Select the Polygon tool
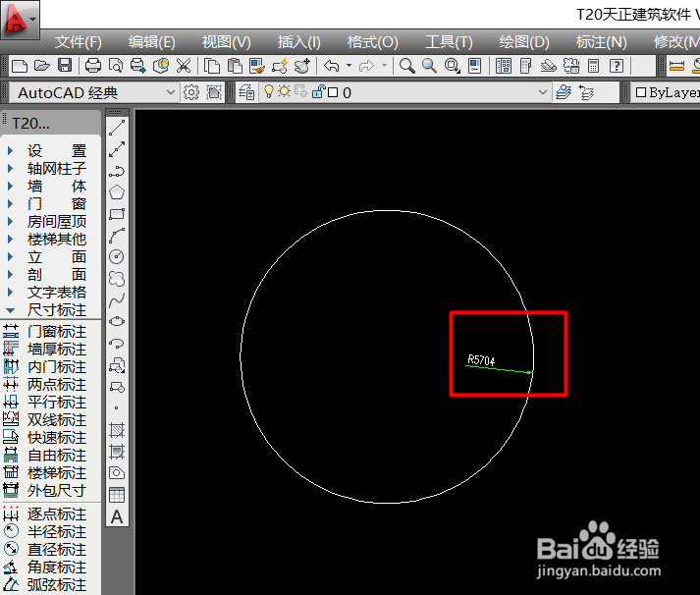The image size is (700, 595). coord(117,192)
